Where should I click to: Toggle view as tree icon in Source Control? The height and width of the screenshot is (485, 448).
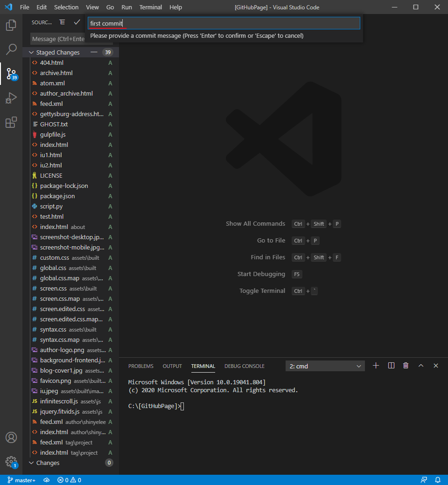pyautogui.click(x=62, y=22)
